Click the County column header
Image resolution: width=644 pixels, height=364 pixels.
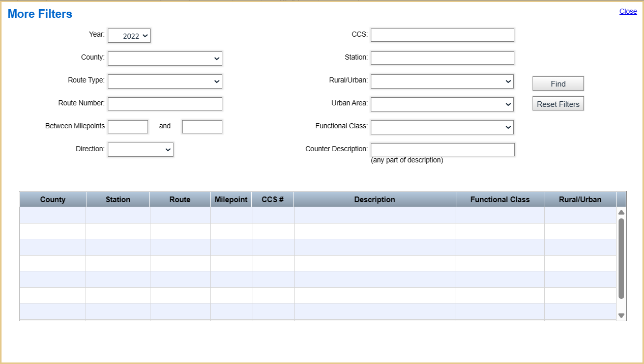[x=52, y=199]
